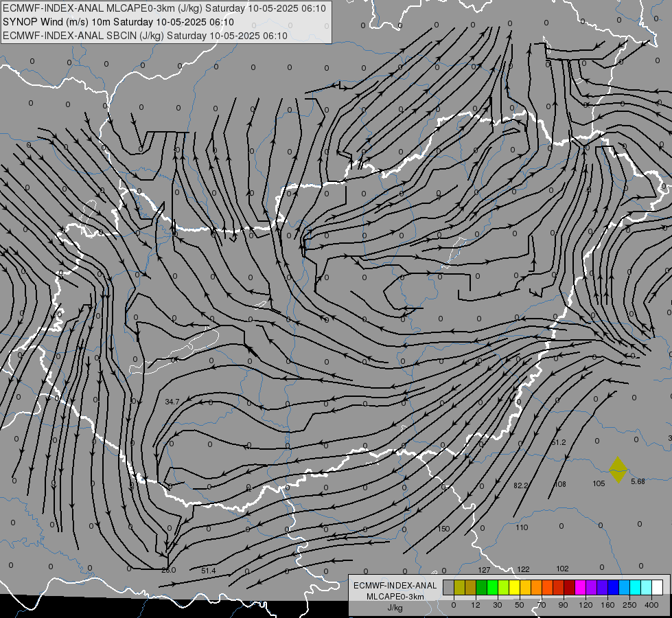This screenshot has height=618, width=672.
Task: Click legend scale label 90
Action: click(x=563, y=605)
